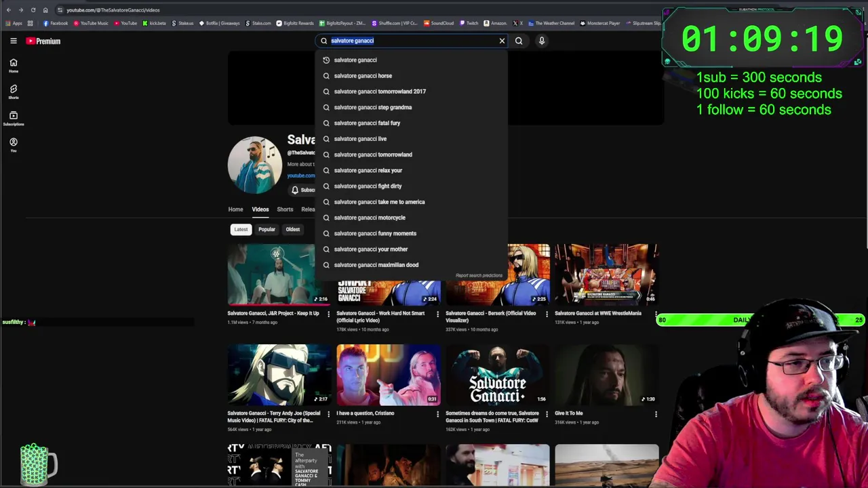Select suggestion 'salvatore ganacci horse'
The image size is (868, 488).
point(412,75)
